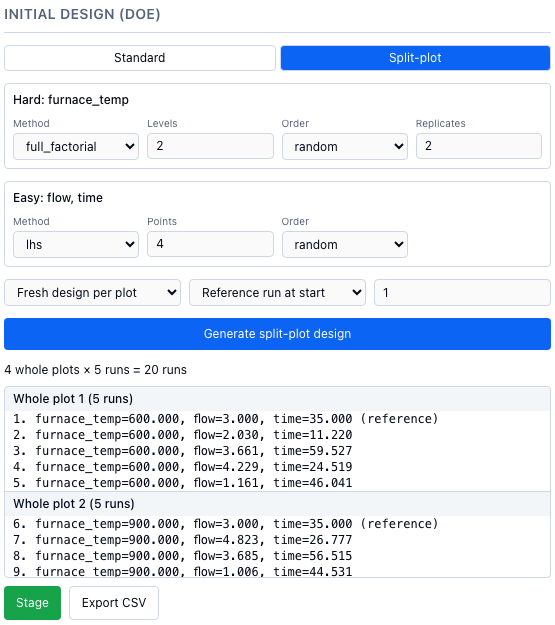Click the Points input field
The height and width of the screenshot is (625, 555).
(210, 244)
